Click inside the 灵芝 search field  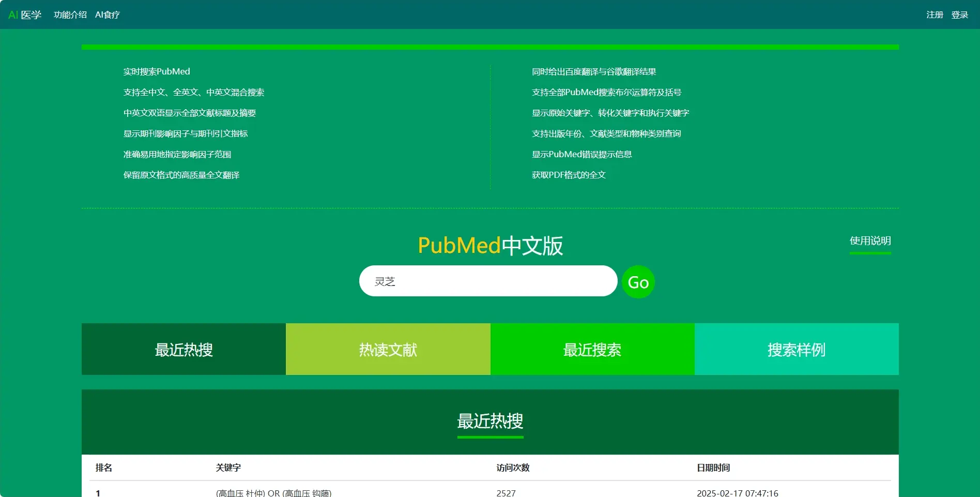(x=487, y=281)
